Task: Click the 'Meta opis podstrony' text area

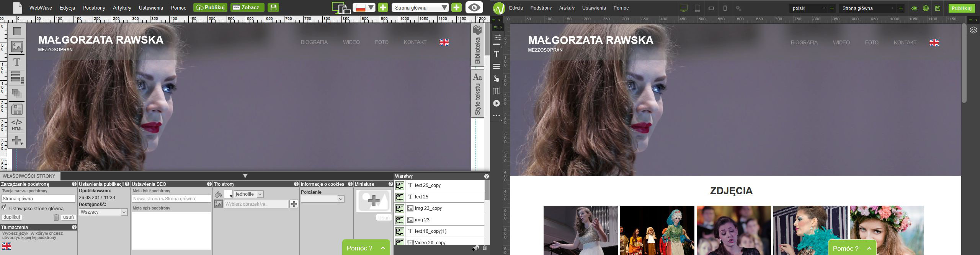Action: coord(171,231)
